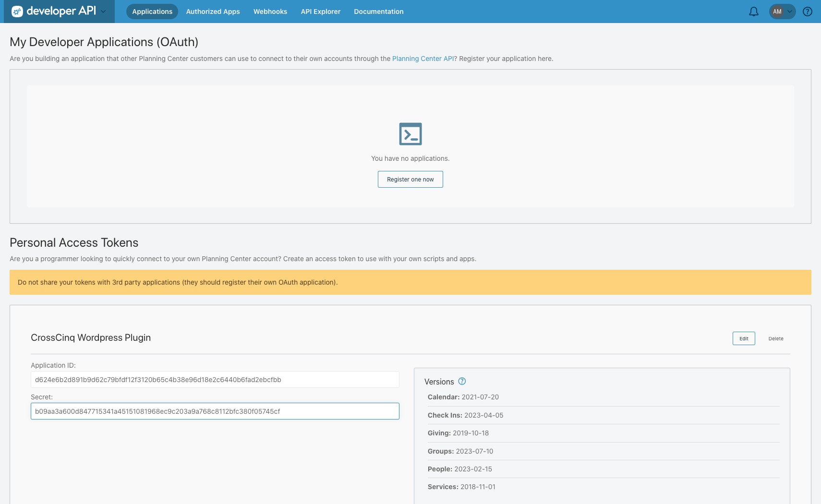Viewport: 821px width, 504px height.
Task: Click the Calendar version 2021-07-20 row
Action: (604, 397)
